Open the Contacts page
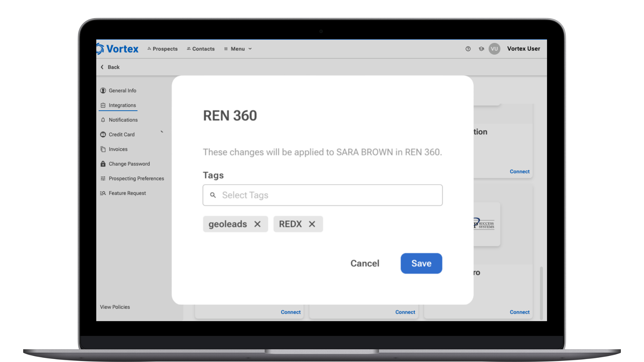 pos(201,49)
